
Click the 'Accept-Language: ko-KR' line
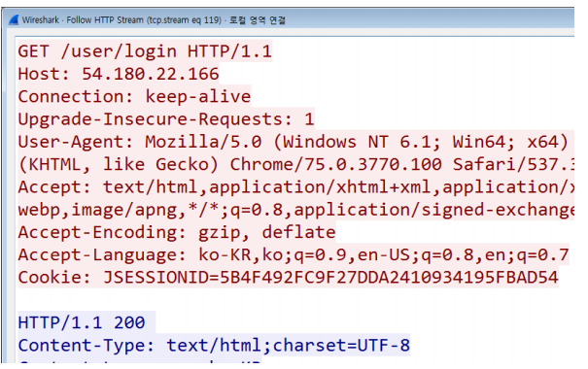pos(294,254)
